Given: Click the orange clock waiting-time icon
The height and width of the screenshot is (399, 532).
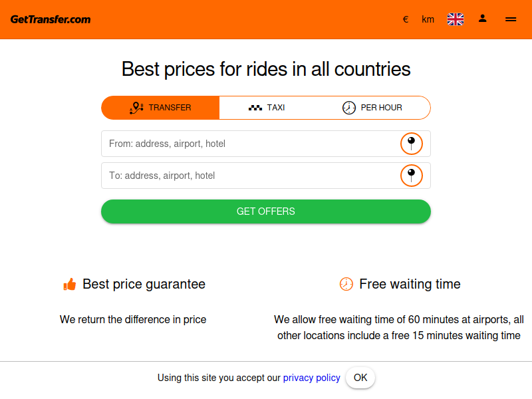Looking at the screenshot, I should point(346,284).
